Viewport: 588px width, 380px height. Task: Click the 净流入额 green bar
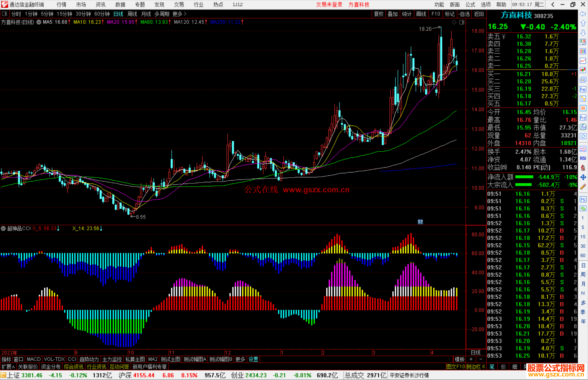[x=524, y=177]
